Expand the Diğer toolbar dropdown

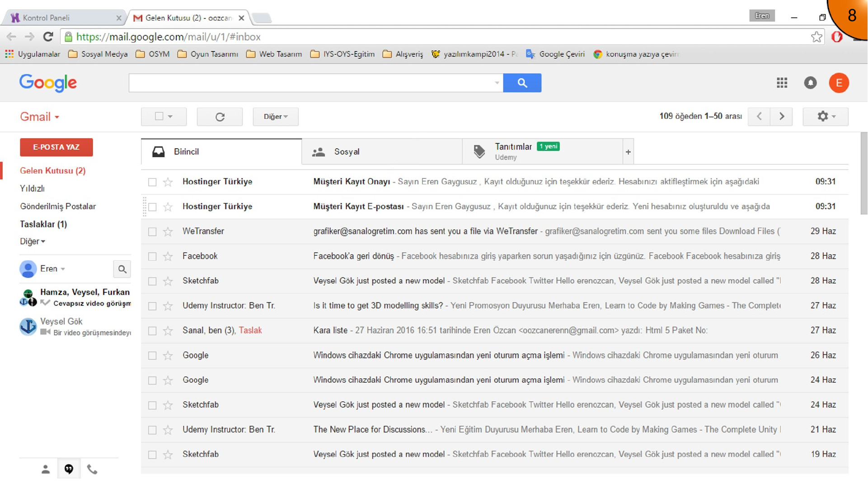(x=276, y=117)
